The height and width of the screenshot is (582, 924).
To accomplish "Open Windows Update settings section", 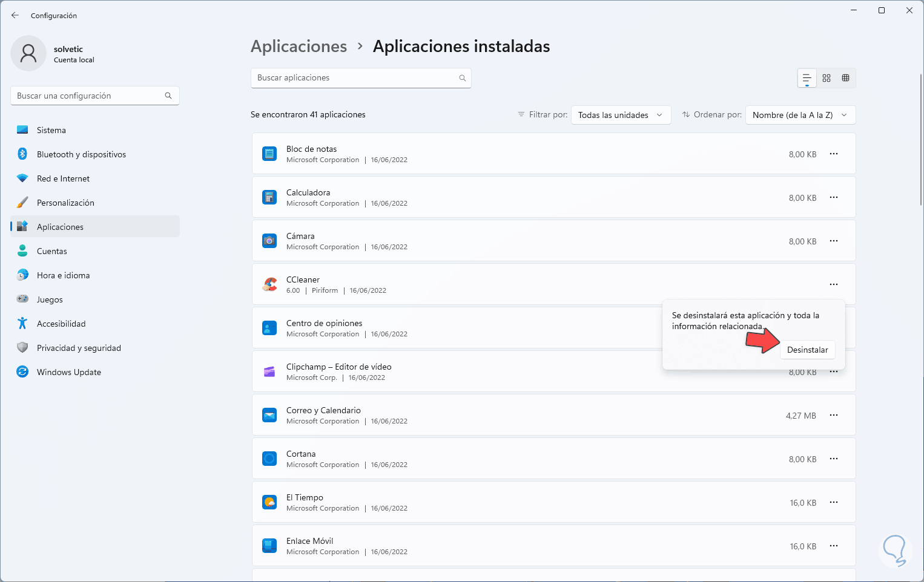I will (x=69, y=372).
